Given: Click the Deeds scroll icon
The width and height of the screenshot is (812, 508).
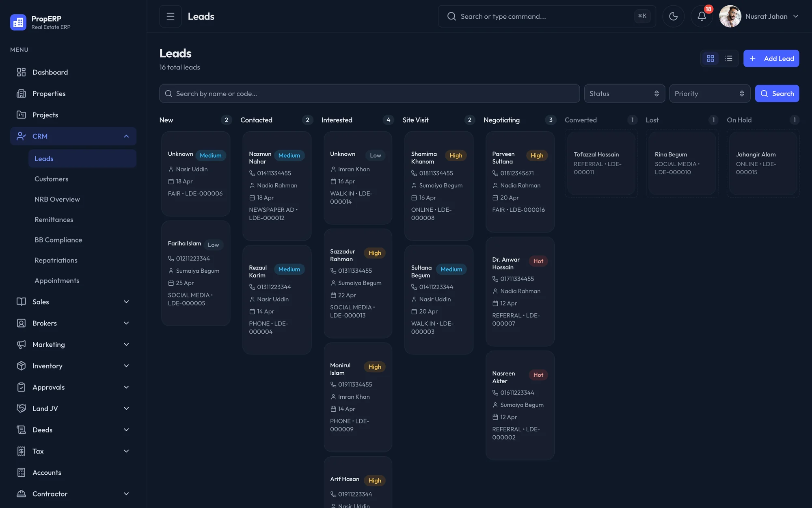Looking at the screenshot, I should pos(21,430).
